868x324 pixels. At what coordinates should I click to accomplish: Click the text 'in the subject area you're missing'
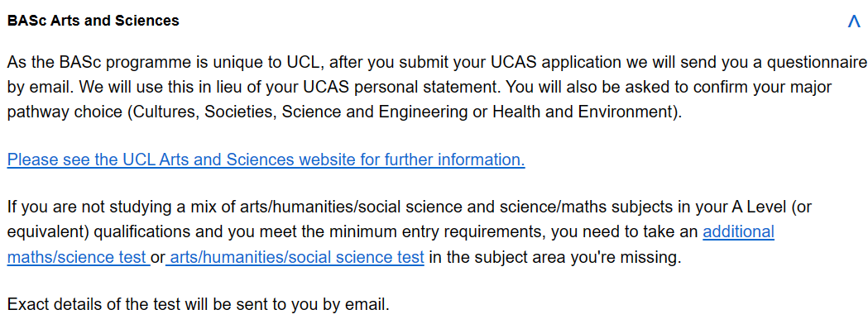coord(554,257)
